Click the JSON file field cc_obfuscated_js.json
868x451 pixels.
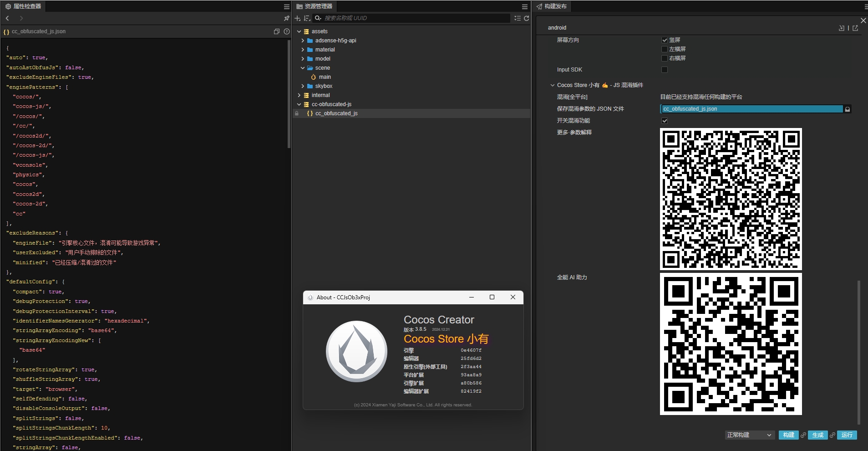click(751, 109)
